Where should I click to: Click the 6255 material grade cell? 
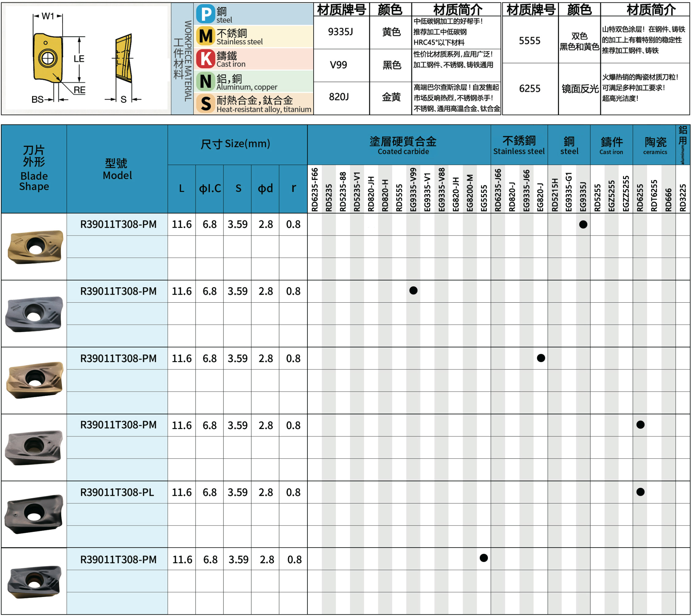tap(530, 89)
